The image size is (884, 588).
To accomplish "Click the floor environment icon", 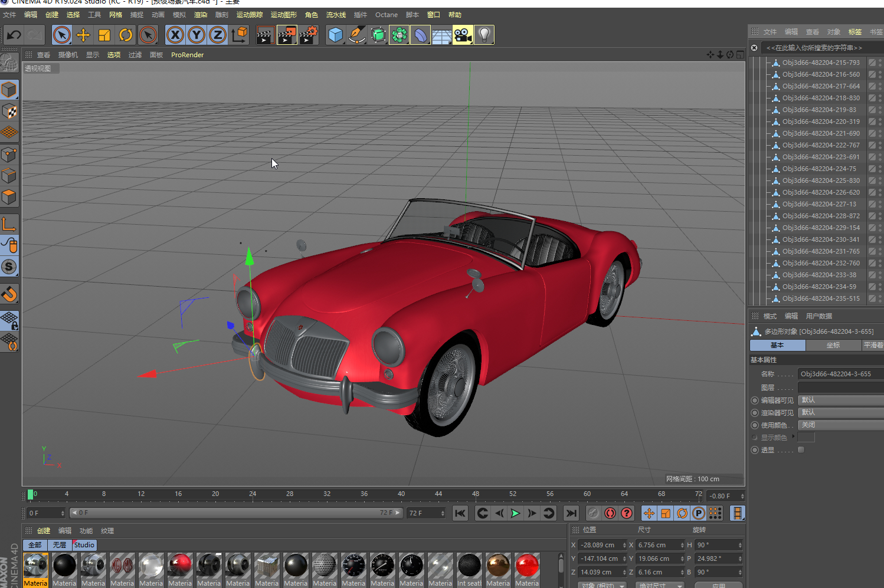I will tap(441, 35).
